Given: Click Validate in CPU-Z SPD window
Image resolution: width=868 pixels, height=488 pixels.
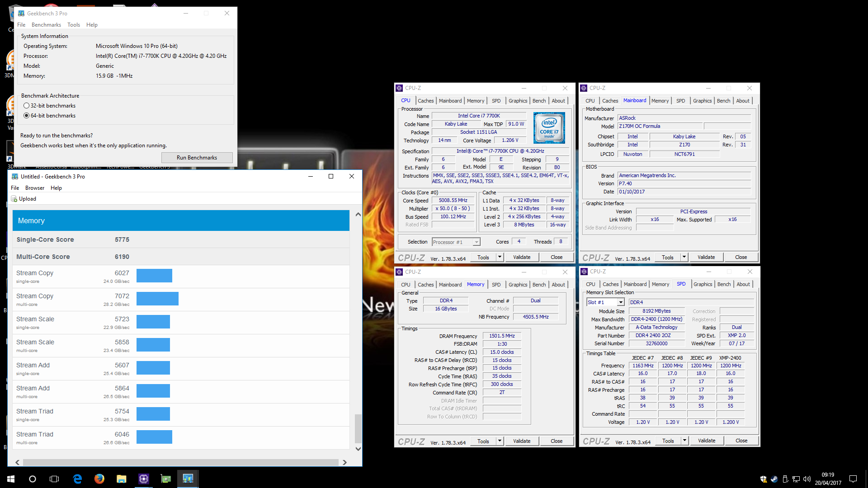Looking at the screenshot, I should (x=707, y=441).
